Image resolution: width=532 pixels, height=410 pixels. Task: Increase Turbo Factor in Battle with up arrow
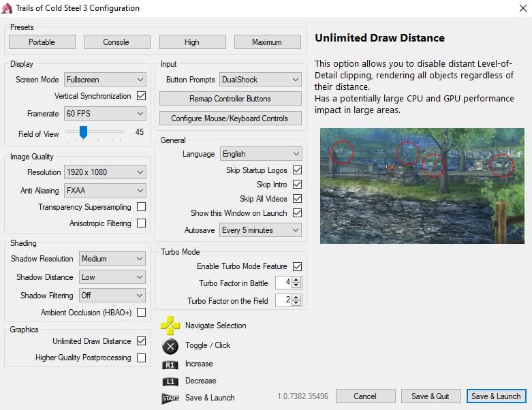click(296, 280)
